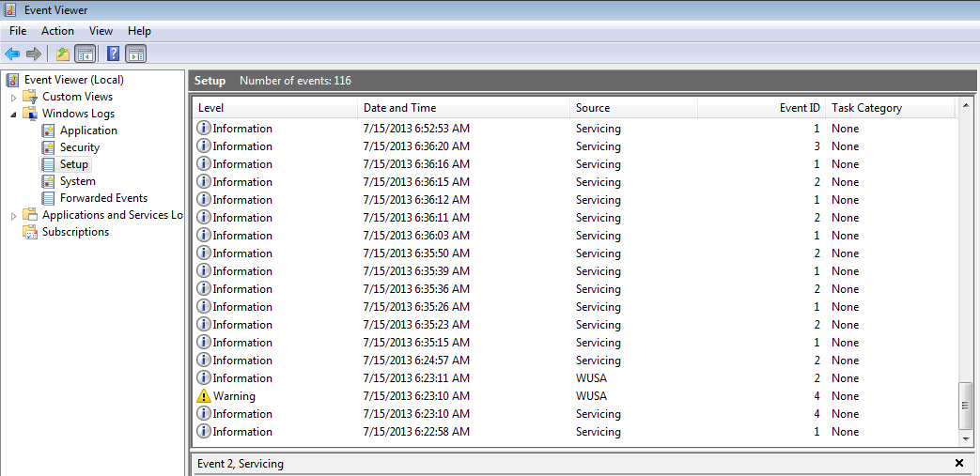Screen dimensions: 980x476
Task: Click the scroll down arrow of events list
Action: click(x=966, y=439)
